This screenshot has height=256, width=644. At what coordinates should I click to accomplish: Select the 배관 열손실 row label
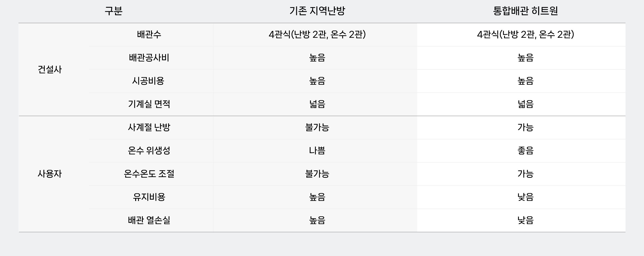149,220
